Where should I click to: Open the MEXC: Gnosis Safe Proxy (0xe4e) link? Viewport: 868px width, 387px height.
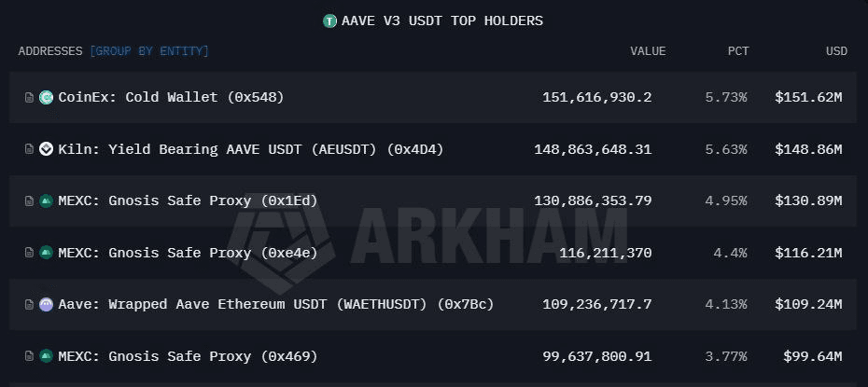coord(188,253)
